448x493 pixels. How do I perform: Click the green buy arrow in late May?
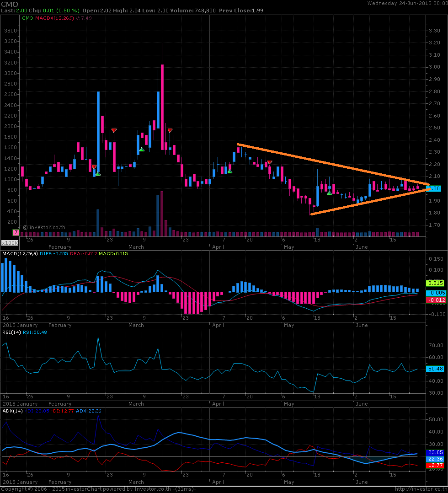click(x=330, y=193)
